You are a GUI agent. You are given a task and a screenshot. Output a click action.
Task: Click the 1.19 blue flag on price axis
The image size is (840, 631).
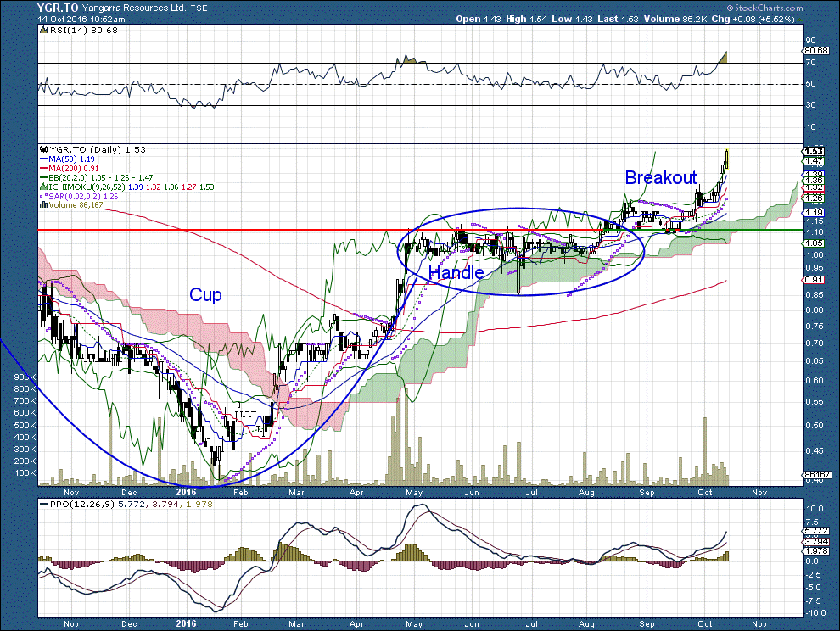point(815,213)
